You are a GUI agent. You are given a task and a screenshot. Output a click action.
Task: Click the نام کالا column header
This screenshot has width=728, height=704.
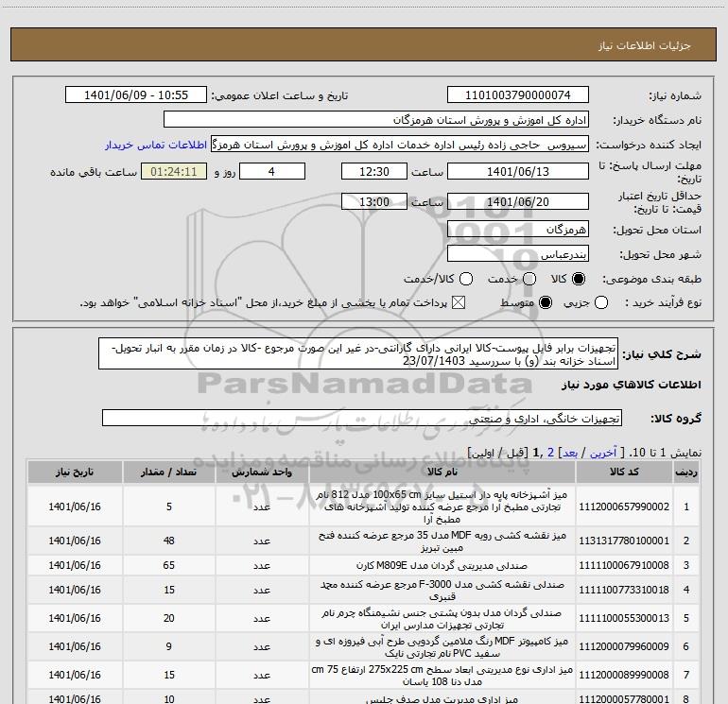(442, 472)
